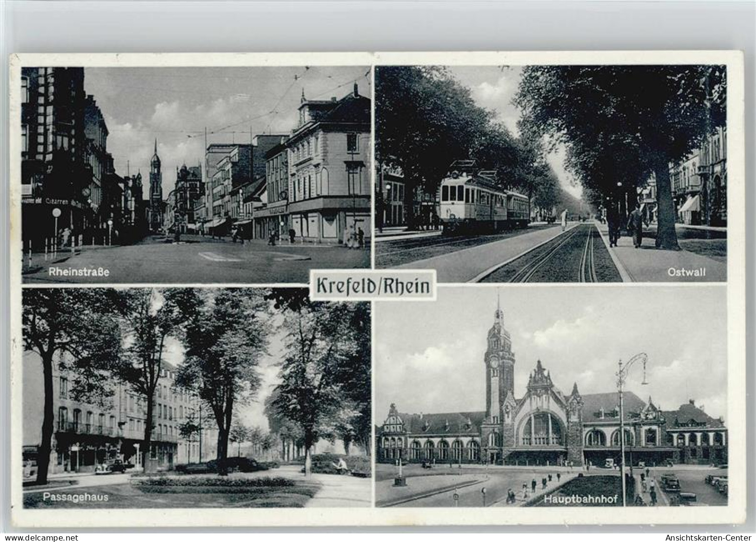The height and width of the screenshot is (542, 756).
Task: Click the Hauptbahnhof station photo
Action: coord(551,396)
